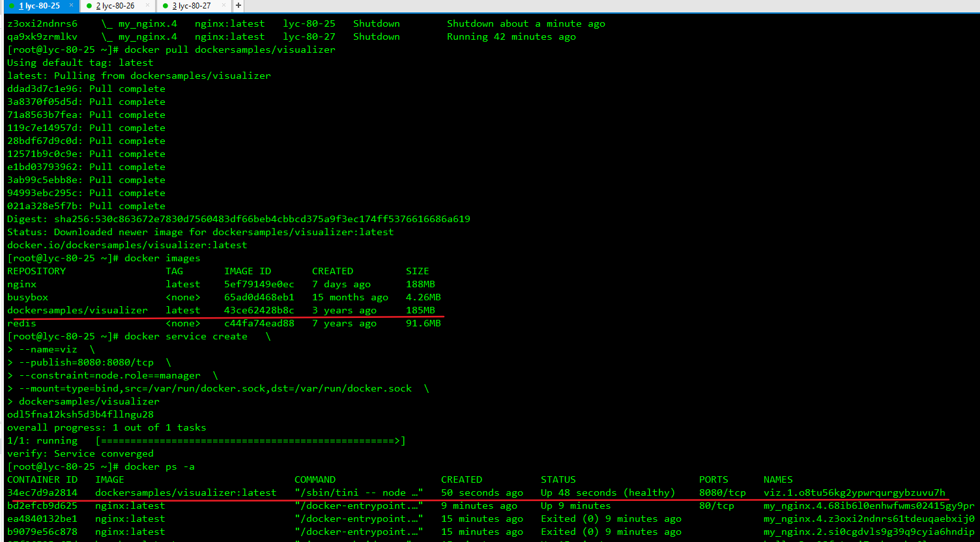Click 'Status: Downloaded newer image' line
The height and width of the screenshot is (542, 980).
tap(201, 232)
